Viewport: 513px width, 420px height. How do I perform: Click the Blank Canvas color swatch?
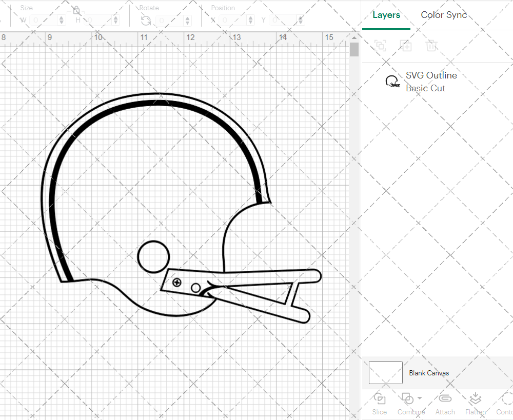pos(386,372)
